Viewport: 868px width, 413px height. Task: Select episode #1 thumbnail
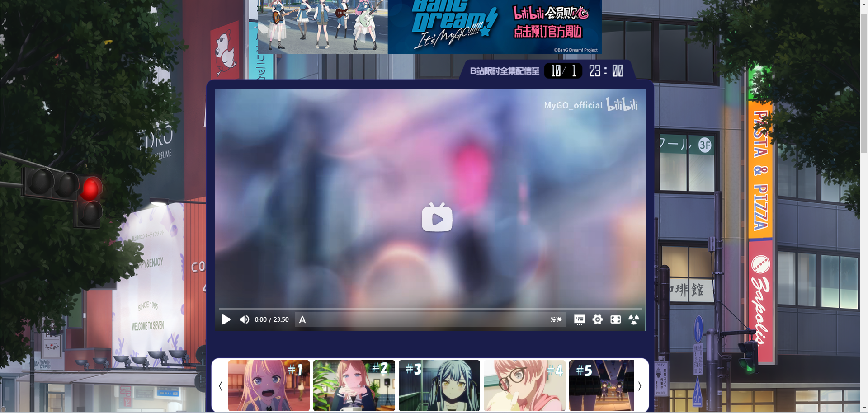(x=269, y=385)
